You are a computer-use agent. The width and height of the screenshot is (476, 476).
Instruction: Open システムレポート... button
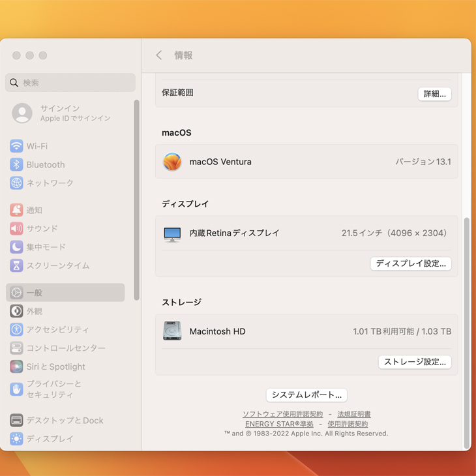coord(306,395)
